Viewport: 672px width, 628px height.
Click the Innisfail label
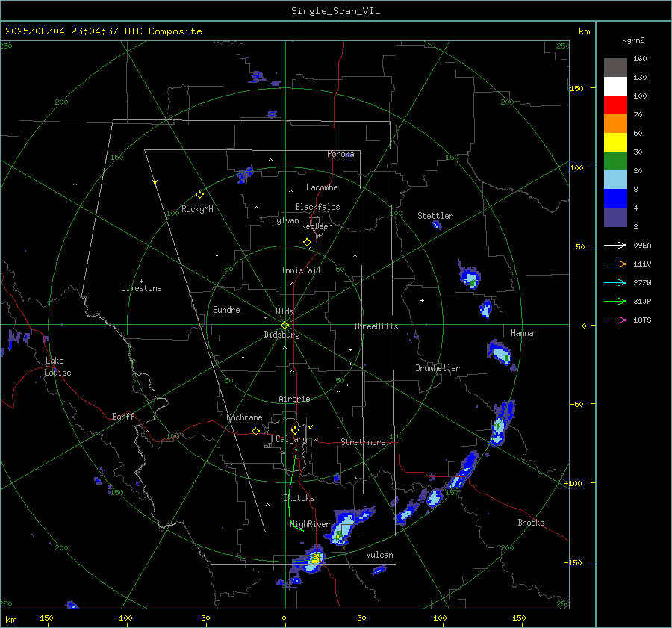301,270
